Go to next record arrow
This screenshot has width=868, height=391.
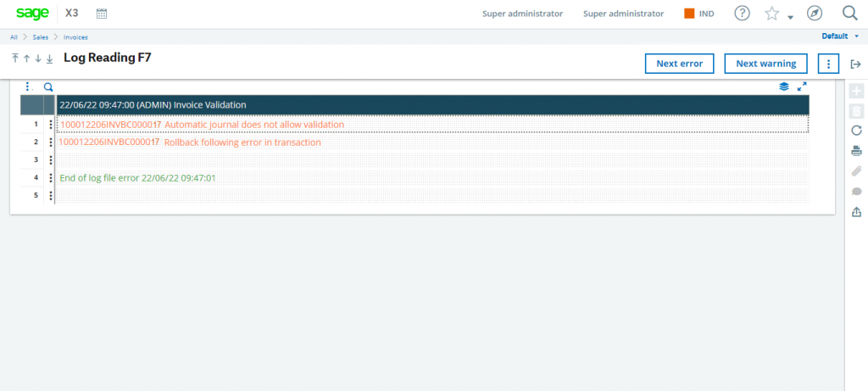tap(38, 59)
